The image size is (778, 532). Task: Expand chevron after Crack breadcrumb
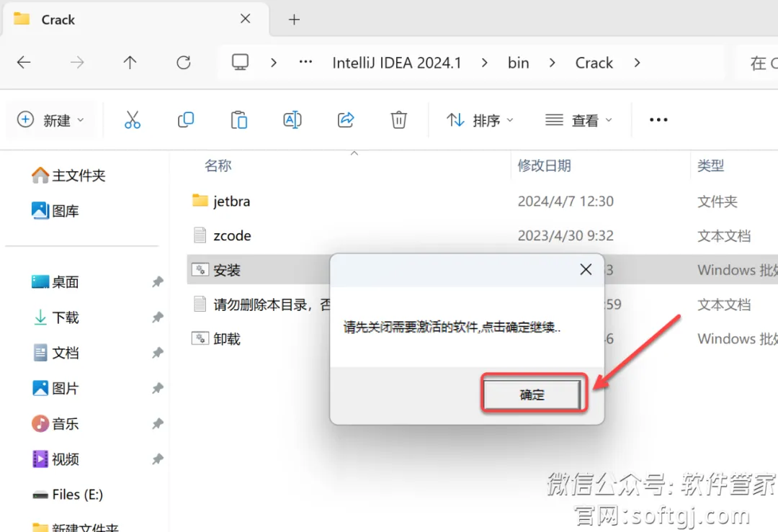click(637, 63)
